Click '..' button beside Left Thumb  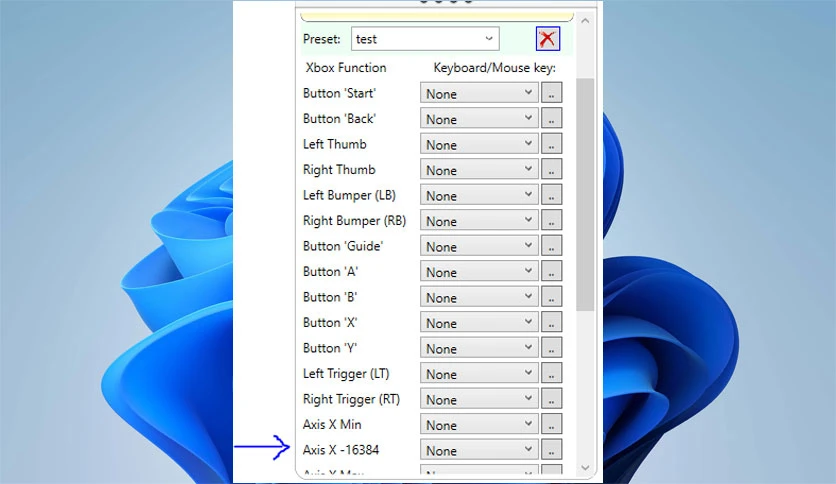click(551, 144)
